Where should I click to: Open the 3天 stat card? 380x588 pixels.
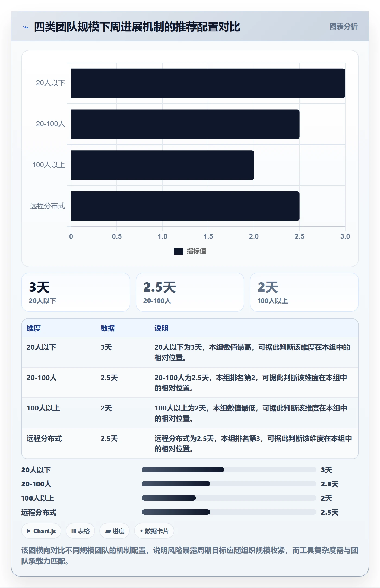point(76,292)
